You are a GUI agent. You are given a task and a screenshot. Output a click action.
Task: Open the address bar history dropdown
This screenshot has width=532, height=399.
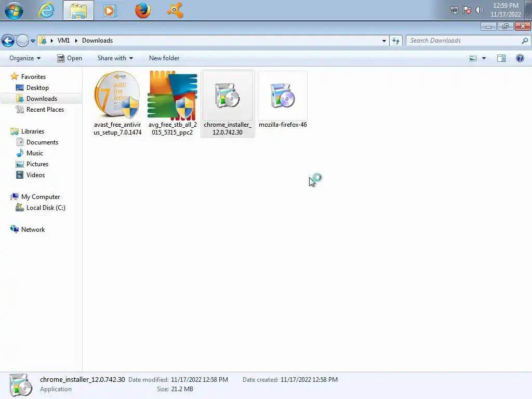(384, 41)
